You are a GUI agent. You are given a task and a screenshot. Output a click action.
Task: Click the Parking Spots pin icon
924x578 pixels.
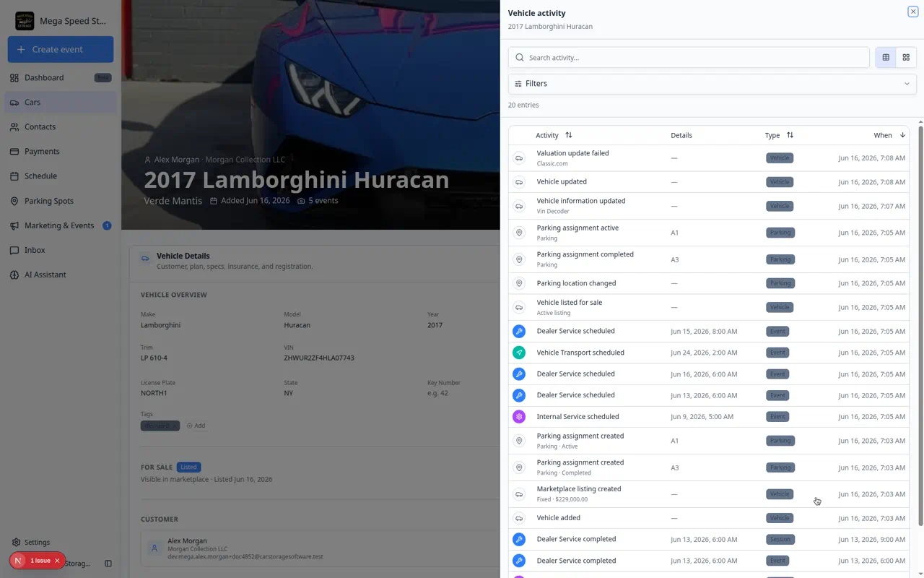pyautogui.click(x=14, y=201)
